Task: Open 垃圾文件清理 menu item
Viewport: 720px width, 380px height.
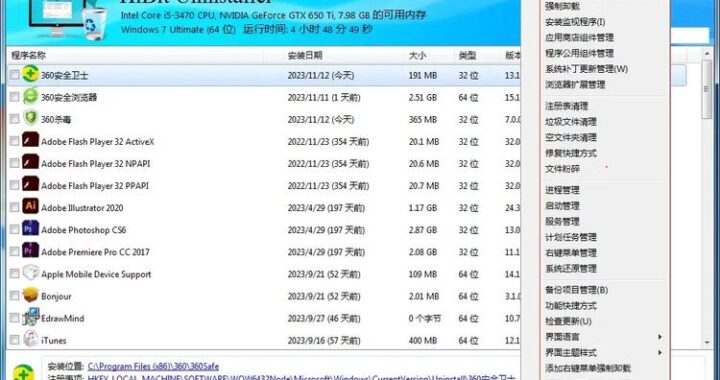Action: [571, 122]
